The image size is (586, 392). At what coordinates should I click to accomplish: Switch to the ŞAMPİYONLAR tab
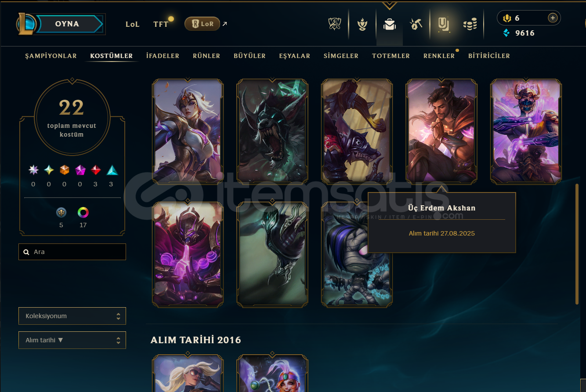point(51,56)
